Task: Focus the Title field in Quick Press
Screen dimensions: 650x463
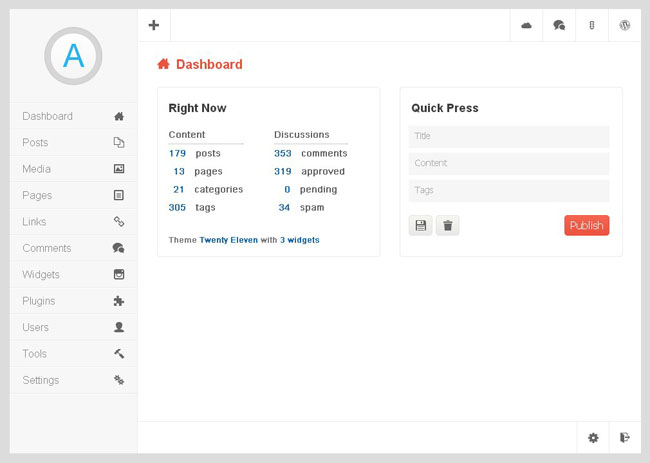Action: 509,136
